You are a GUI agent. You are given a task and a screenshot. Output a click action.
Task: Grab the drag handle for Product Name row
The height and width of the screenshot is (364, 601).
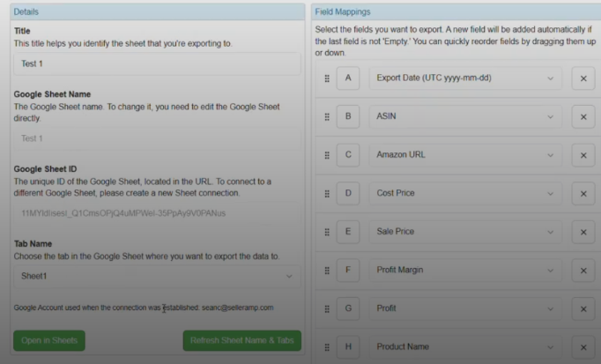(327, 347)
